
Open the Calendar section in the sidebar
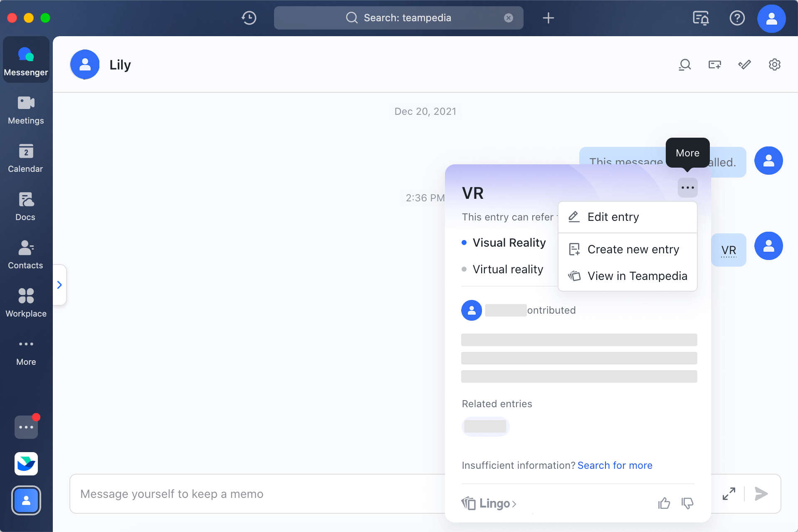25,158
